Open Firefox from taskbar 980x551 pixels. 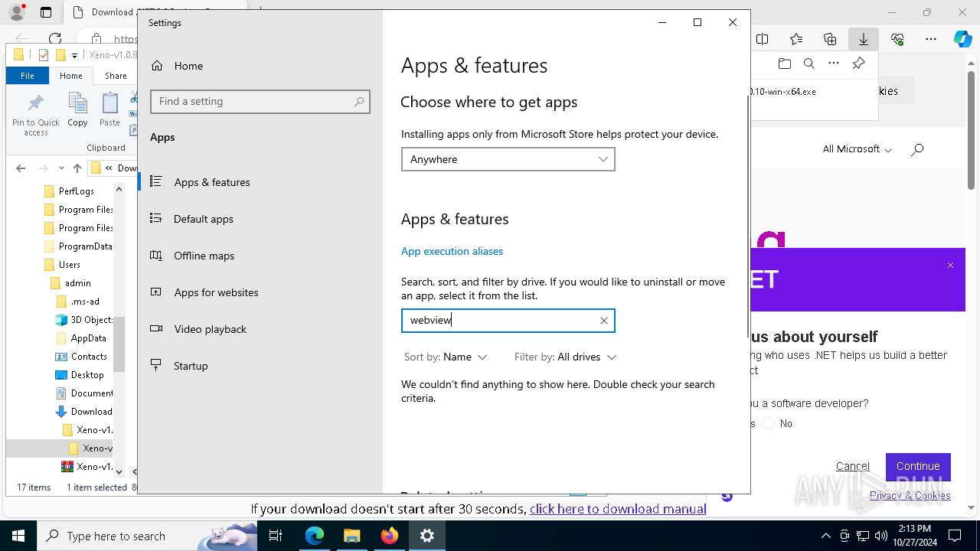point(390,536)
